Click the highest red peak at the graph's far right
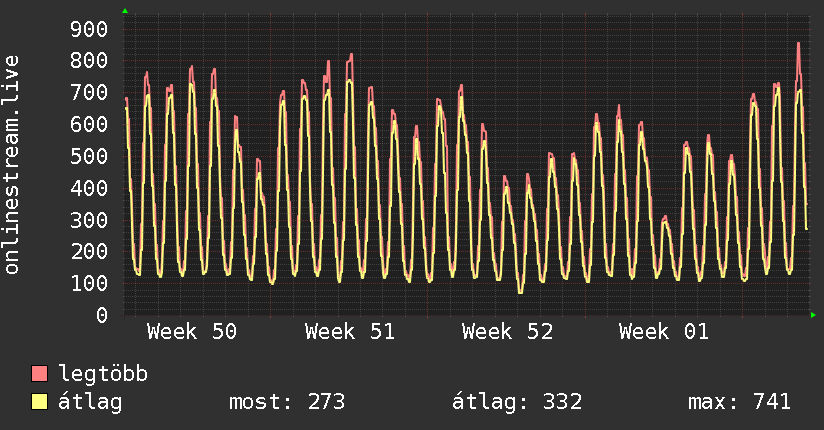 (798, 44)
